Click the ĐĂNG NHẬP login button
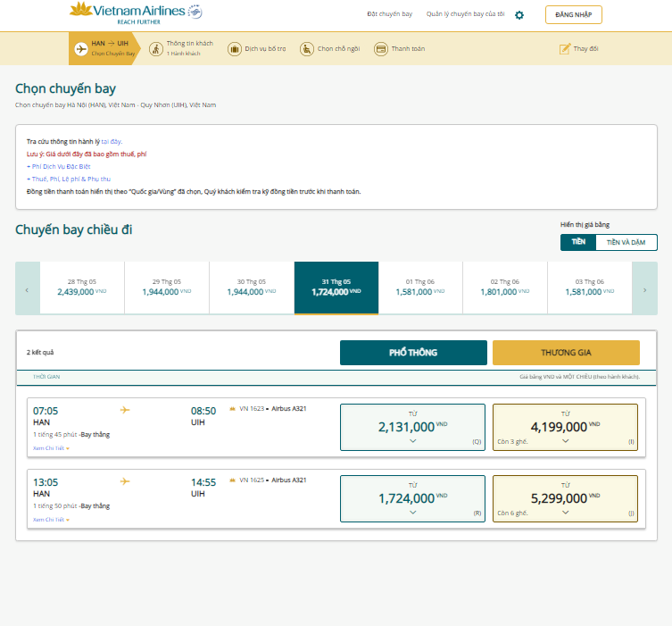 (x=574, y=14)
